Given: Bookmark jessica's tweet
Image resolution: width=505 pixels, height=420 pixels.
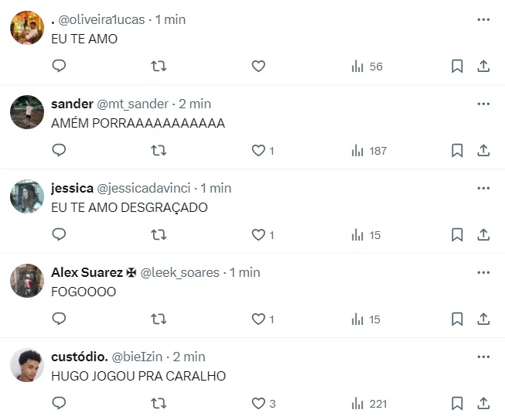Looking at the screenshot, I should (457, 235).
